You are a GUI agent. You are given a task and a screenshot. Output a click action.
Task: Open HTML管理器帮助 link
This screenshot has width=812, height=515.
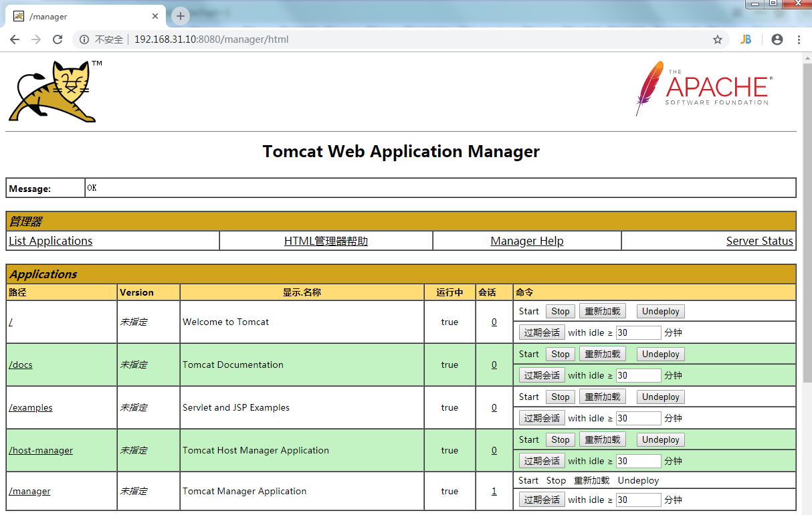click(326, 241)
